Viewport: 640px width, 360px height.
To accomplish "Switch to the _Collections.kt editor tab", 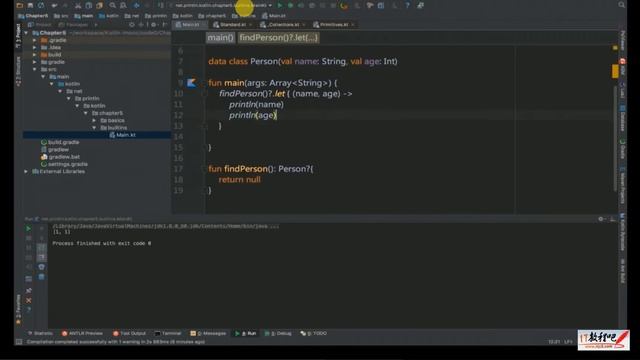I will (283, 25).
